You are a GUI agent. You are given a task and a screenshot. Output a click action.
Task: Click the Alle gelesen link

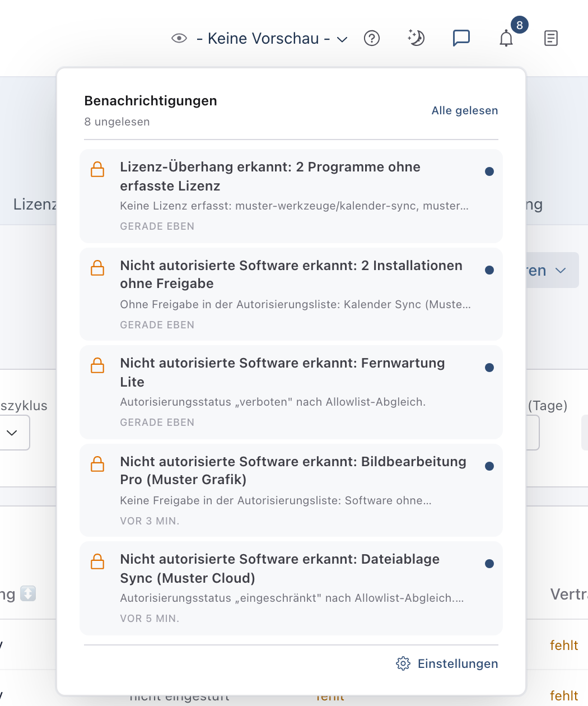tap(464, 110)
